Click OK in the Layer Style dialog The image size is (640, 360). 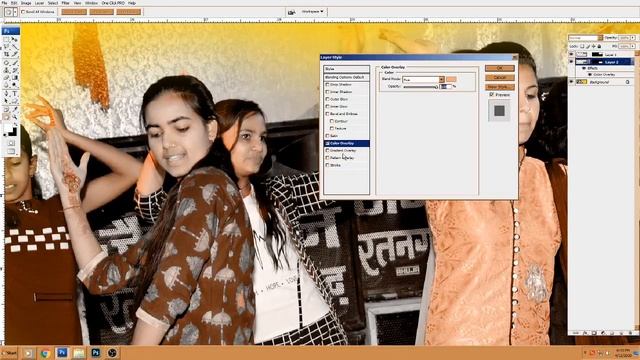click(500, 68)
